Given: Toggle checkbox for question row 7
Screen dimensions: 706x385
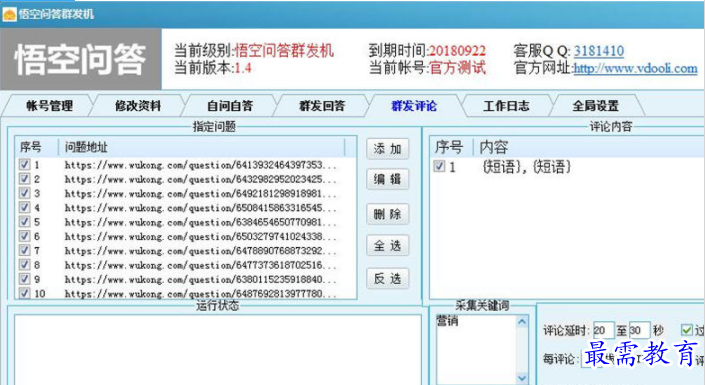Looking at the screenshot, I should pyautogui.click(x=24, y=250).
